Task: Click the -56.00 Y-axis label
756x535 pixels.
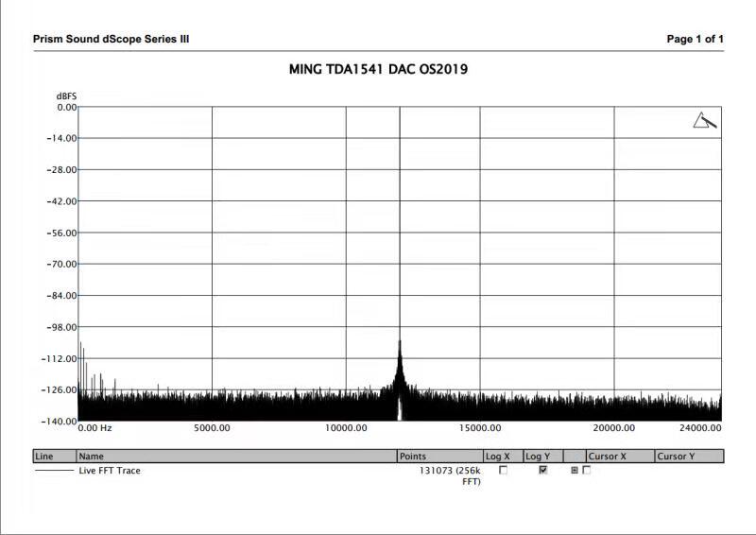Action: click(x=61, y=233)
